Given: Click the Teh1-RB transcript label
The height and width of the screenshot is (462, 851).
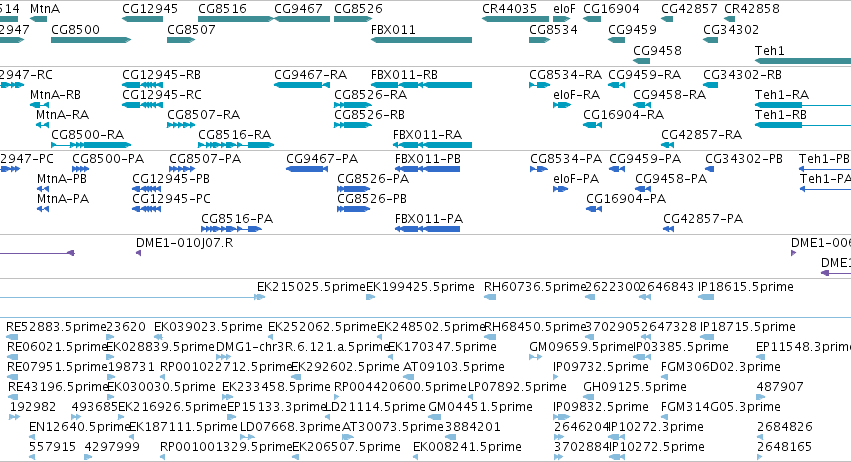Looking at the screenshot, I should pyautogui.click(x=781, y=115).
